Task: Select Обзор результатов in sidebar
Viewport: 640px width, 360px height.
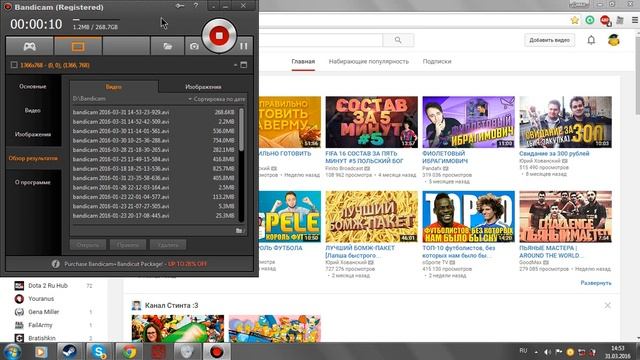Action: pos(33,158)
